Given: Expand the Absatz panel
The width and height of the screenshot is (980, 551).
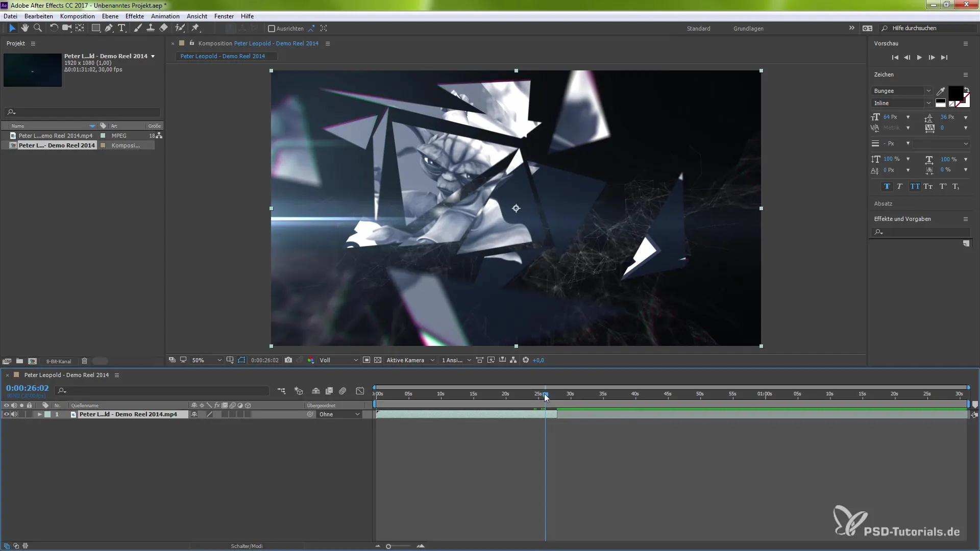Looking at the screenshot, I should pos(883,204).
